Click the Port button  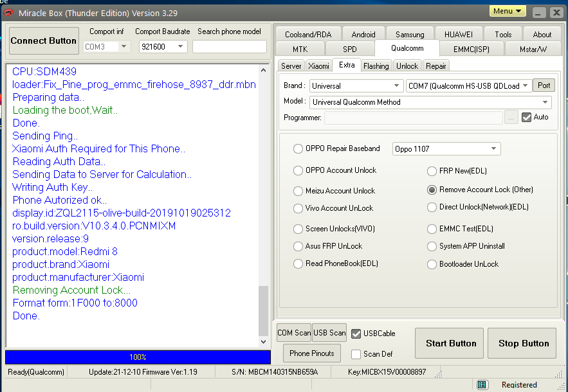point(544,85)
